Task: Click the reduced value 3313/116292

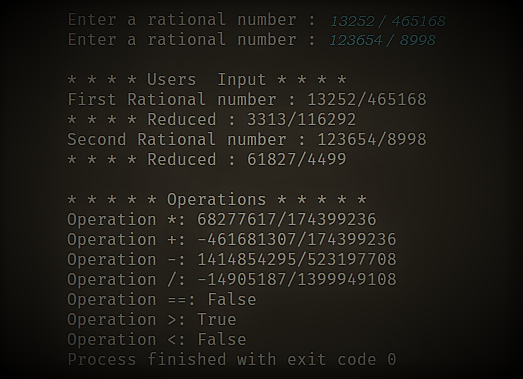Action: [x=302, y=119]
